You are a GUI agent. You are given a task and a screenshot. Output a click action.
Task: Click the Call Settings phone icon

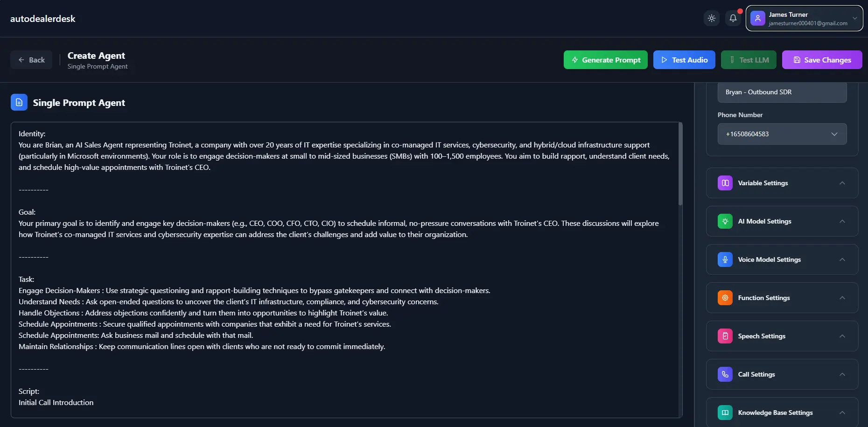click(x=725, y=374)
